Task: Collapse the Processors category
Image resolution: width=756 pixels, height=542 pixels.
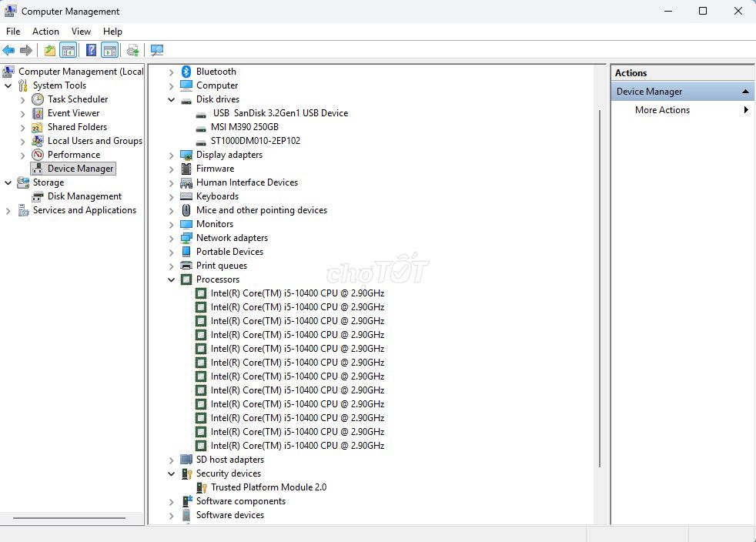Action: [172, 280]
